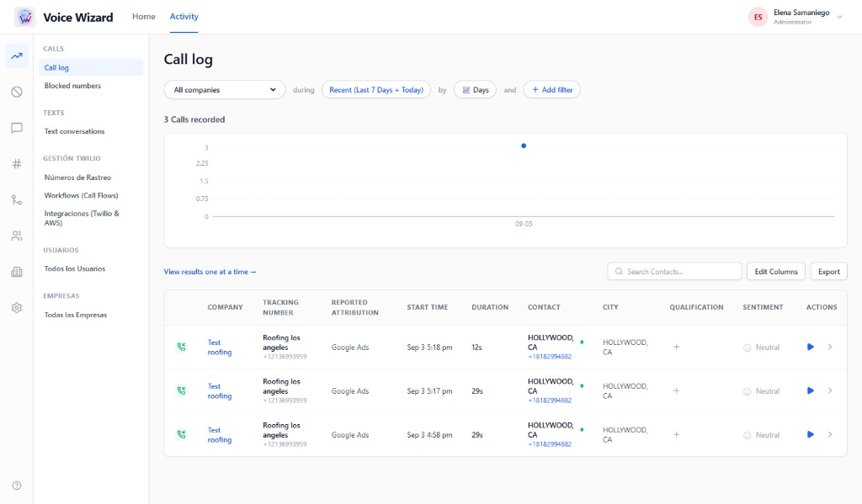Image resolution: width=862 pixels, height=504 pixels.
Task: Expand details chevron for 5:18 pm call
Action: click(x=830, y=347)
